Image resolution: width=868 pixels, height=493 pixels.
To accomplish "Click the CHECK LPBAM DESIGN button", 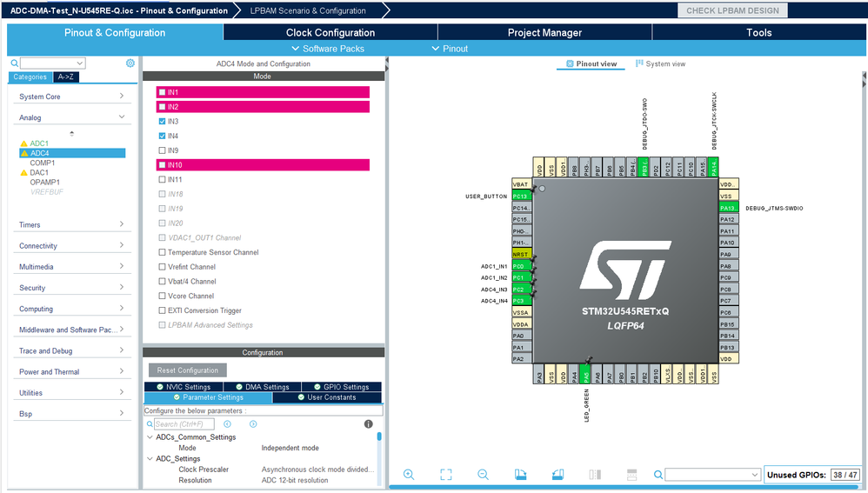I will (x=732, y=10).
